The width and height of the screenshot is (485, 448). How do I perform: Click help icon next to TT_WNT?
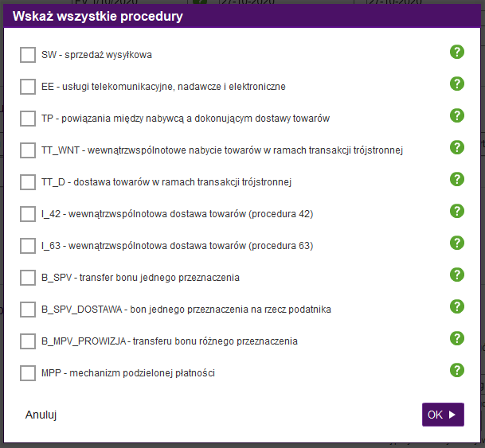[x=457, y=147]
